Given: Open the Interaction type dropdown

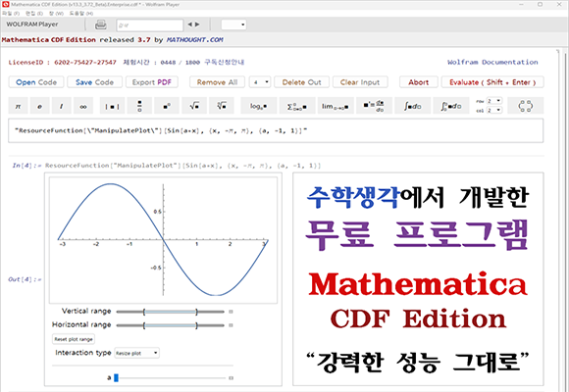Looking at the screenshot, I should (x=136, y=353).
